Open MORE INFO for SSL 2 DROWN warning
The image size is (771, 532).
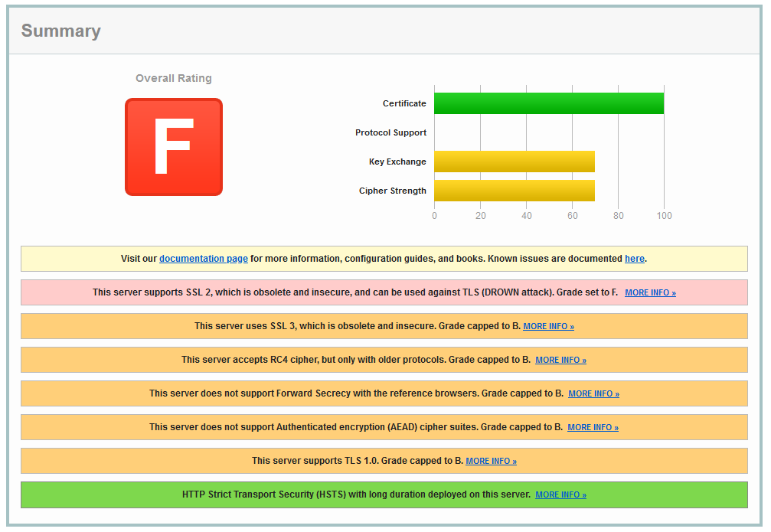[650, 292]
